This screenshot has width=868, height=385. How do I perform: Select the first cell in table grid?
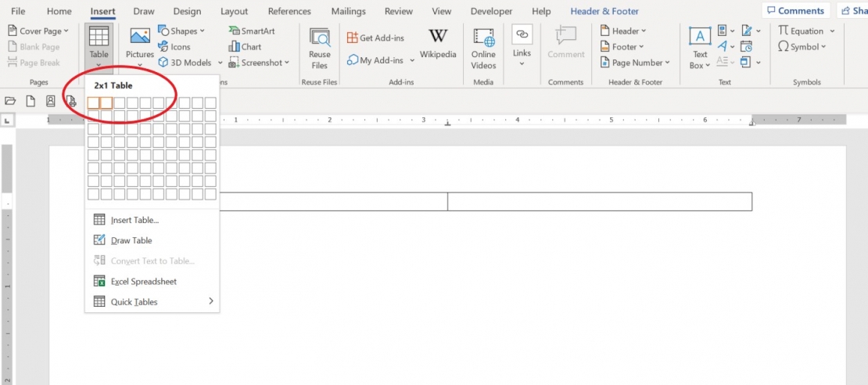(93, 103)
